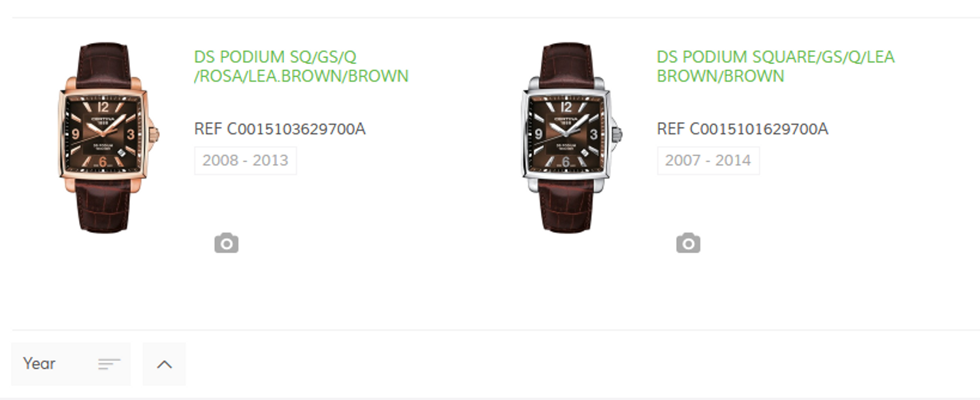Viewport: 980px width, 400px height.
Task: Click the sort lines icon beside Year
Action: pyautogui.click(x=109, y=364)
